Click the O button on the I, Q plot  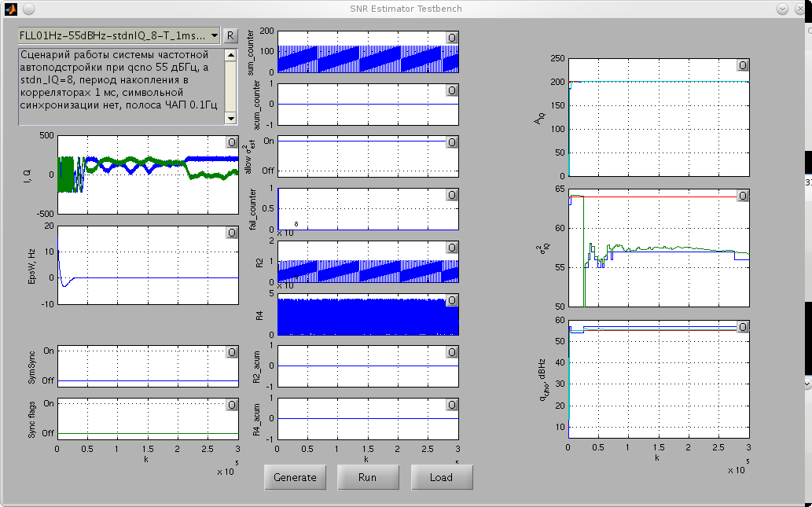pyautogui.click(x=232, y=142)
